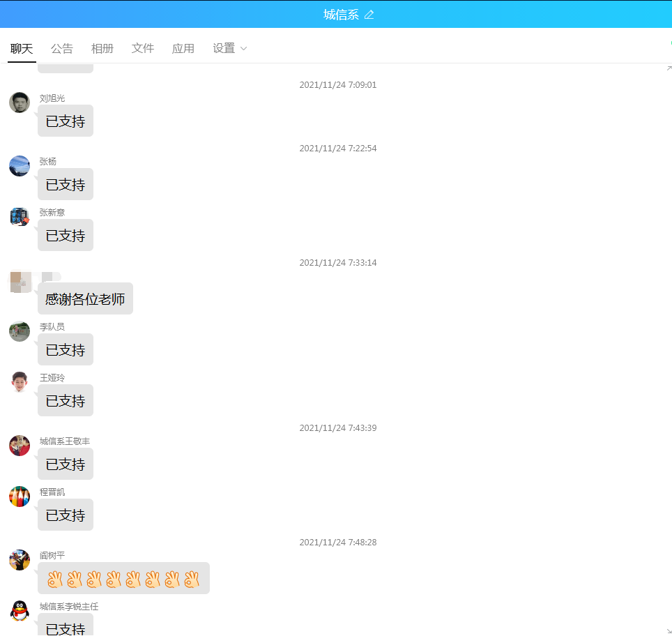
Task: Click 张杨's avatar picture
Action: click(x=20, y=166)
